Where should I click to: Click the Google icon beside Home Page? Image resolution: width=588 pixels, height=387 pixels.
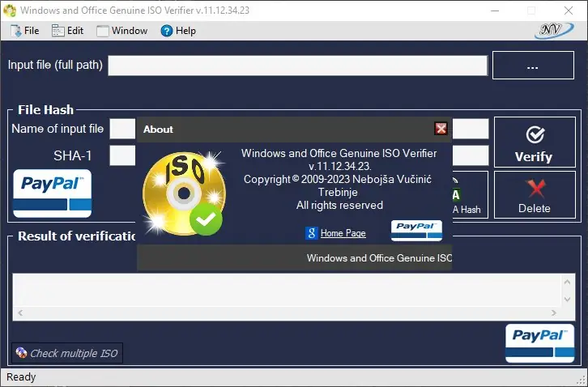point(311,233)
